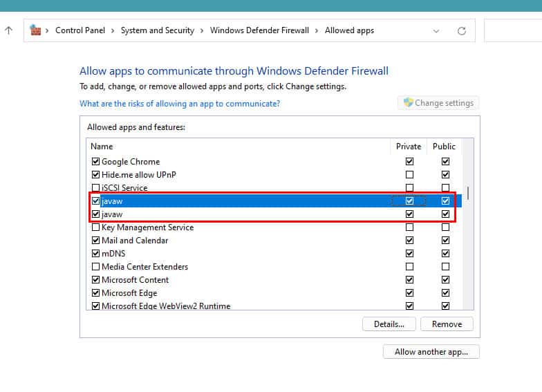Viewport: 542px width, 392px height.
Task: Click Allow another app... button
Action: (x=431, y=352)
